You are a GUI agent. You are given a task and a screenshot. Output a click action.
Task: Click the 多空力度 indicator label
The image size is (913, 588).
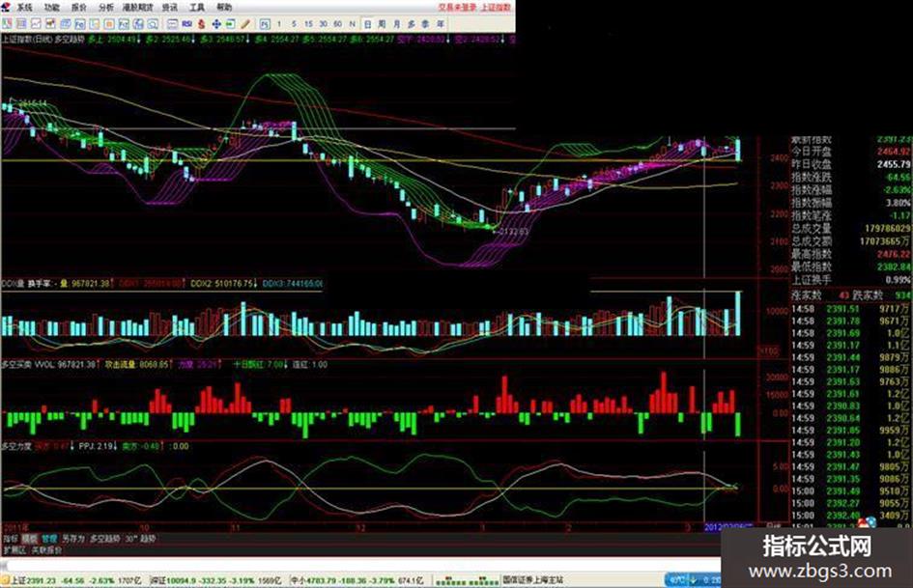(16, 446)
